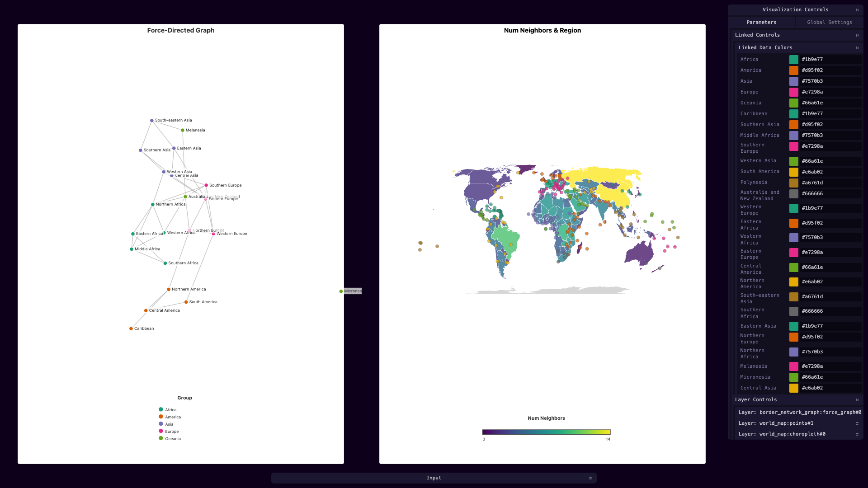Select the Caribbean node in the graph
The width and height of the screenshot is (868, 488).
[131, 329]
